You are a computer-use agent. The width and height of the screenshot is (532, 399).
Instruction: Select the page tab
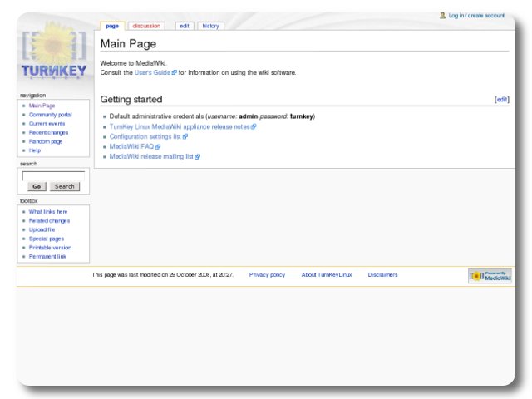click(111, 26)
